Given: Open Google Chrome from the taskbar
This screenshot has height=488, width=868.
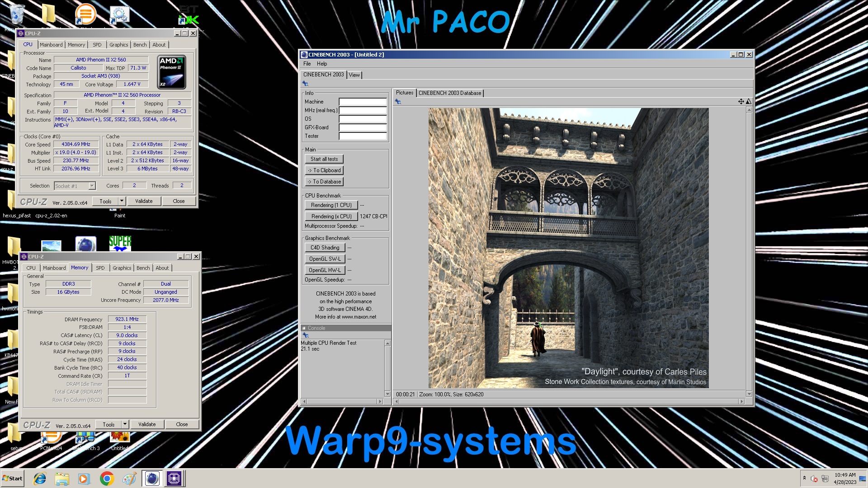Looking at the screenshot, I should point(107,479).
